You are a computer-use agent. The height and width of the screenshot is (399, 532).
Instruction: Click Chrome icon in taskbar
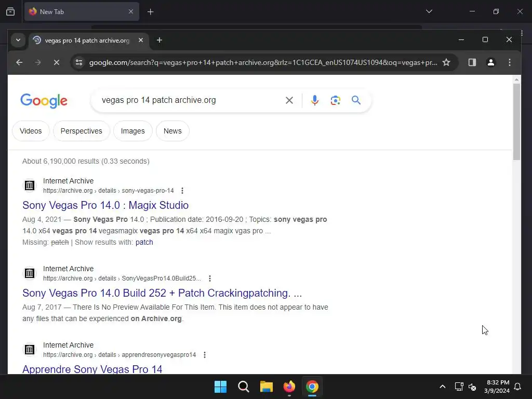tap(312, 387)
